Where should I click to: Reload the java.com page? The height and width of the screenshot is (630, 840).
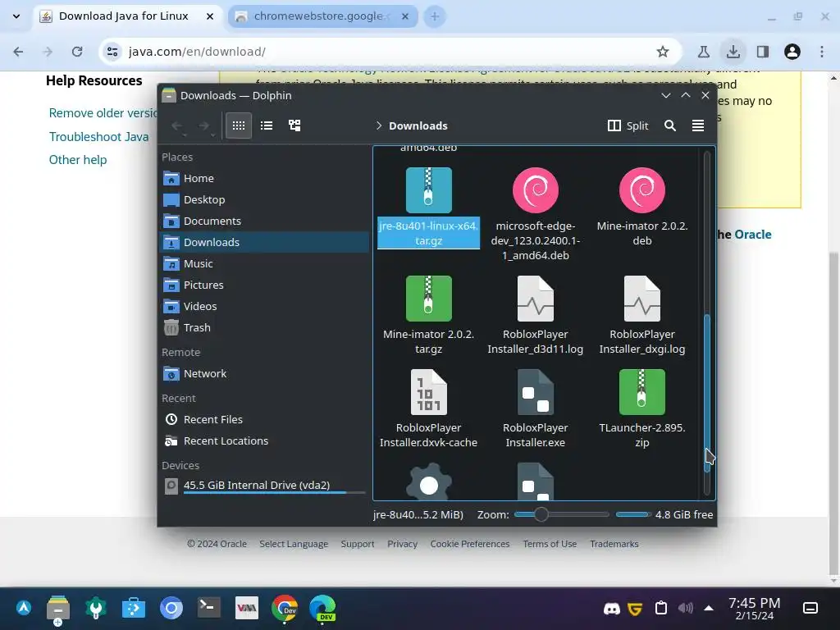[x=77, y=52]
